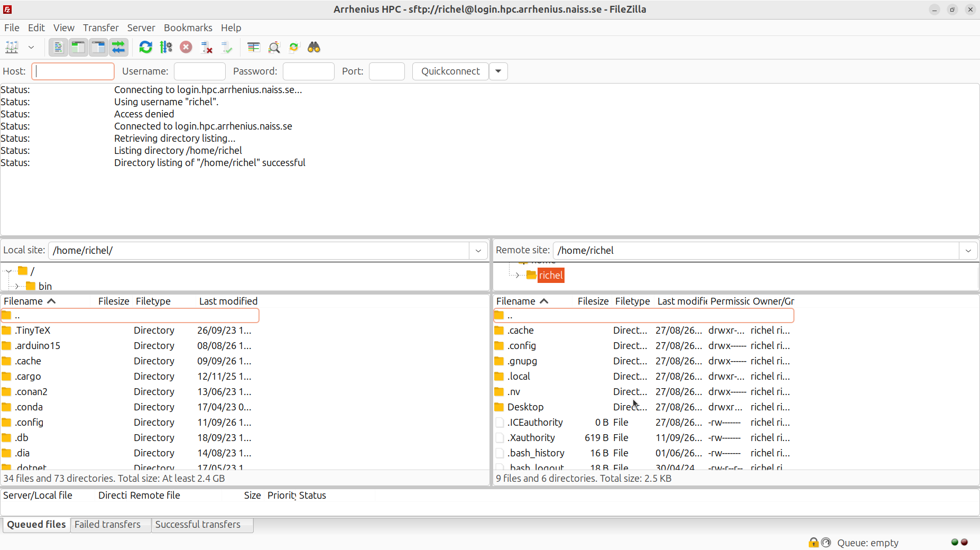Screen dimensions: 980x550
Task: Focus the Password input field
Action: coord(309,71)
